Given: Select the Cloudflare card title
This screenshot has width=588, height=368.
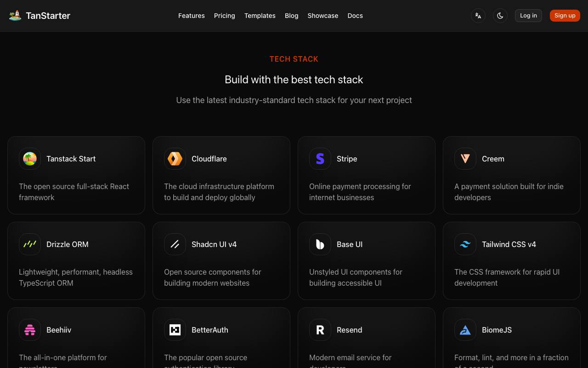Looking at the screenshot, I should pyautogui.click(x=209, y=159).
